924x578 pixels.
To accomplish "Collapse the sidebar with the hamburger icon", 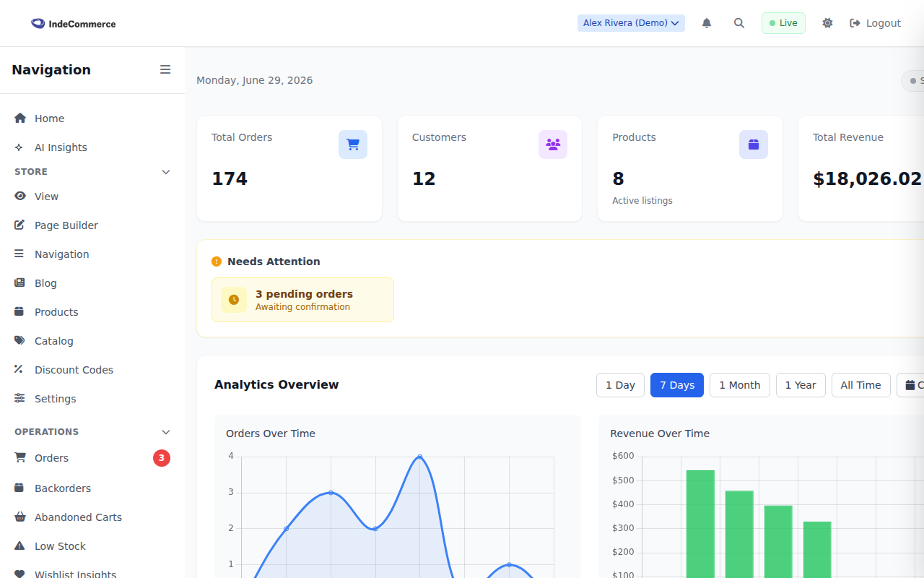I will (x=165, y=69).
